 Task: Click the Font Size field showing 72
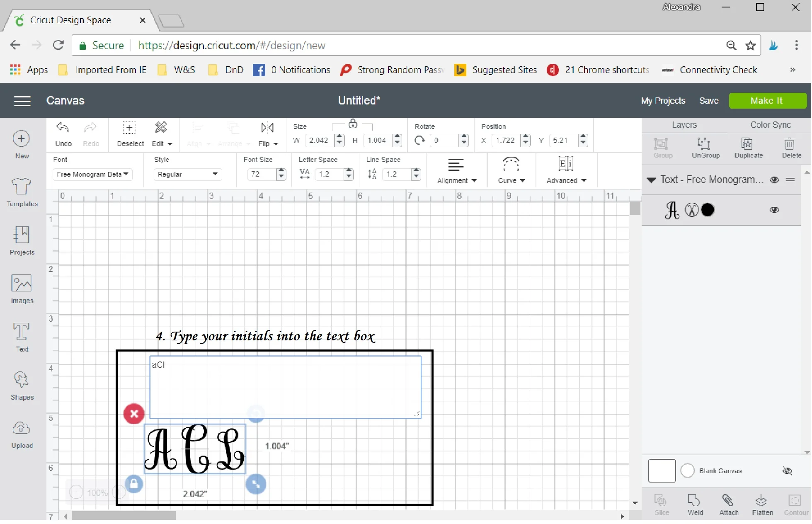tap(262, 175)
